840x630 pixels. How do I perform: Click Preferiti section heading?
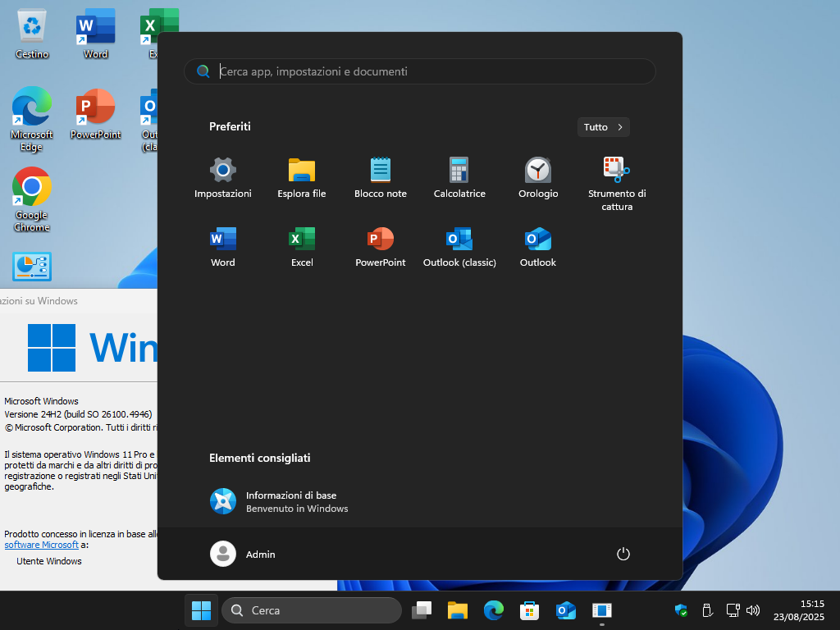230,126
